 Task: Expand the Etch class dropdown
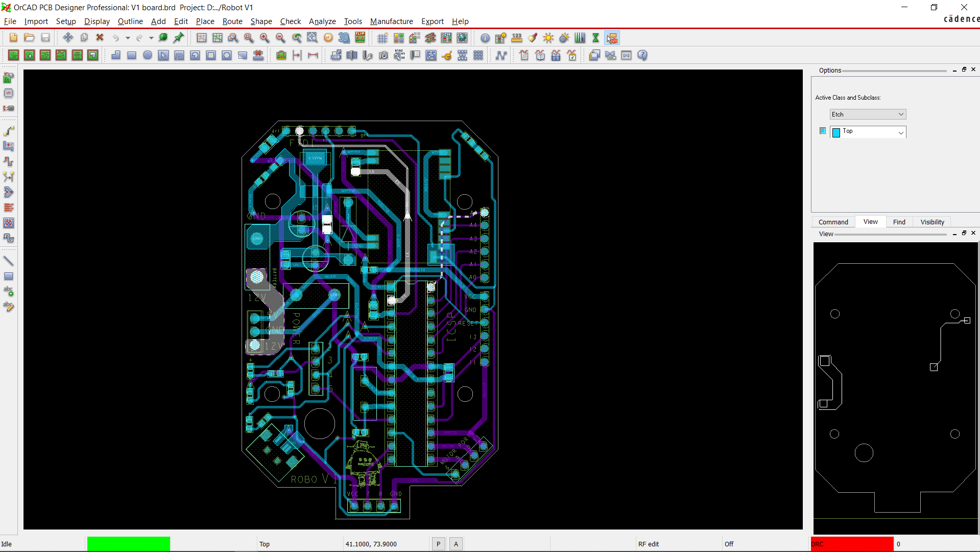point(901,114)
